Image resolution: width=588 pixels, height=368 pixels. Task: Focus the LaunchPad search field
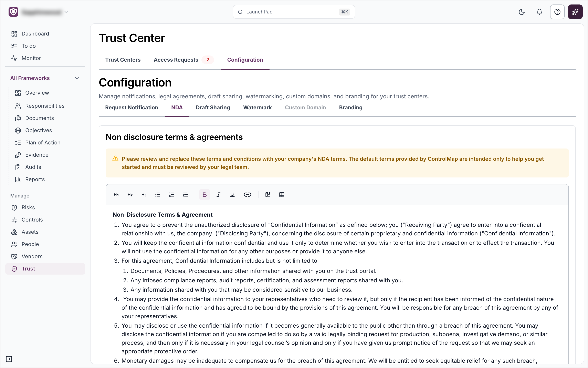pyautogui.click(x=294, y=12)
